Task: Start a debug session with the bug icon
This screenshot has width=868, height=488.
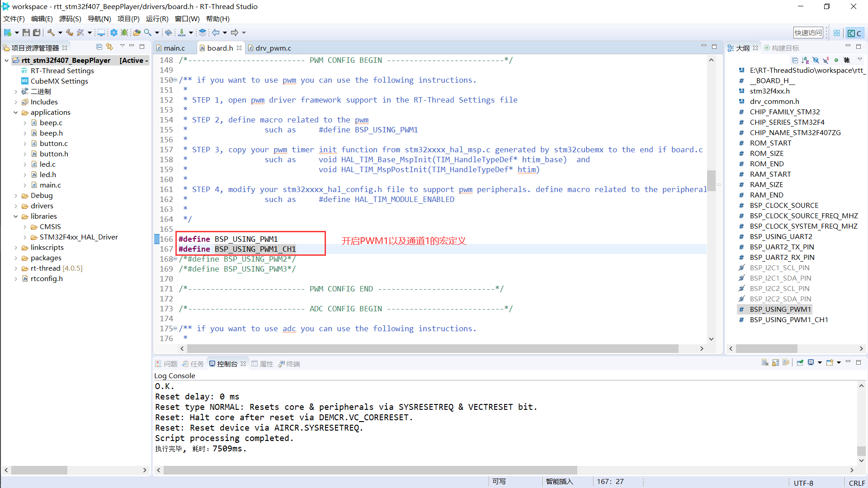Action: click(124, 33)
